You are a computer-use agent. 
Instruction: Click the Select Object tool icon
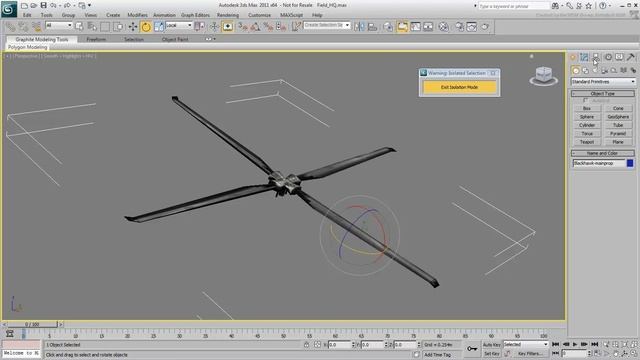pos(79,27)
